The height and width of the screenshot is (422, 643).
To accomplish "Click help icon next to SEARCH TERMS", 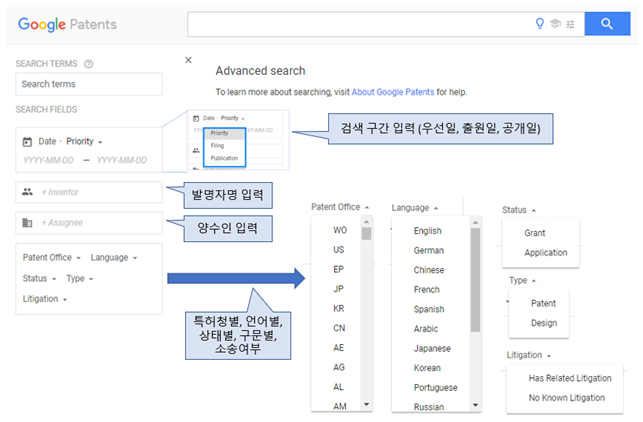I will (x=89, y=64).
